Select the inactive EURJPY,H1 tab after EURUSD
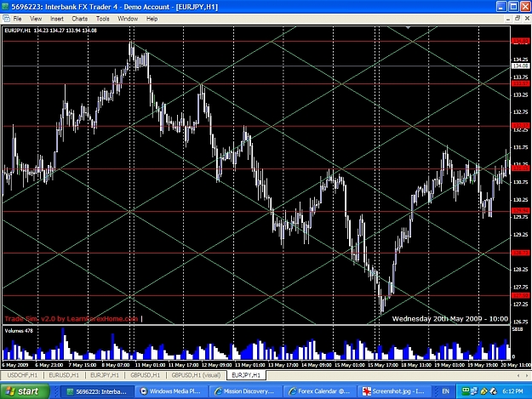This screenshot has height=399, width=532. click(105, 375)
